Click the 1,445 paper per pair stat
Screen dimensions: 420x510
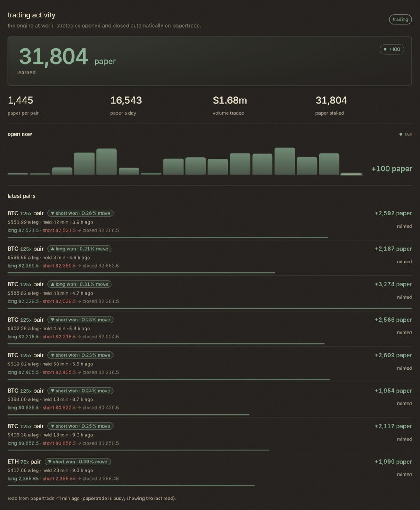pos(23,105)
